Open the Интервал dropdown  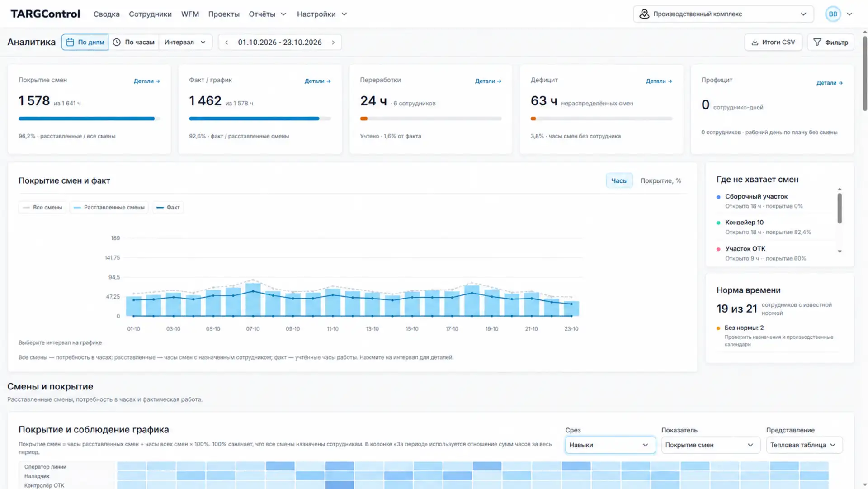click(x=185, y=43)
